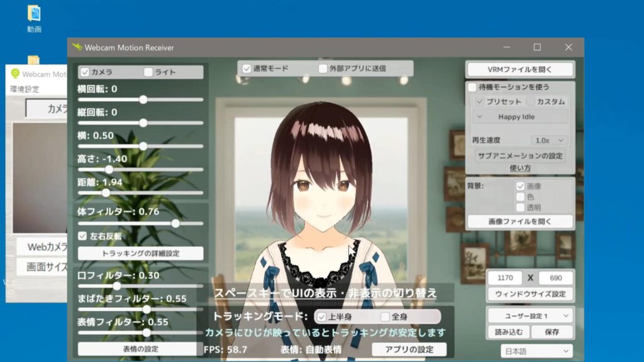
Task: Select the partially hidden desktop folder icon
Action: [x=34, y=60]
